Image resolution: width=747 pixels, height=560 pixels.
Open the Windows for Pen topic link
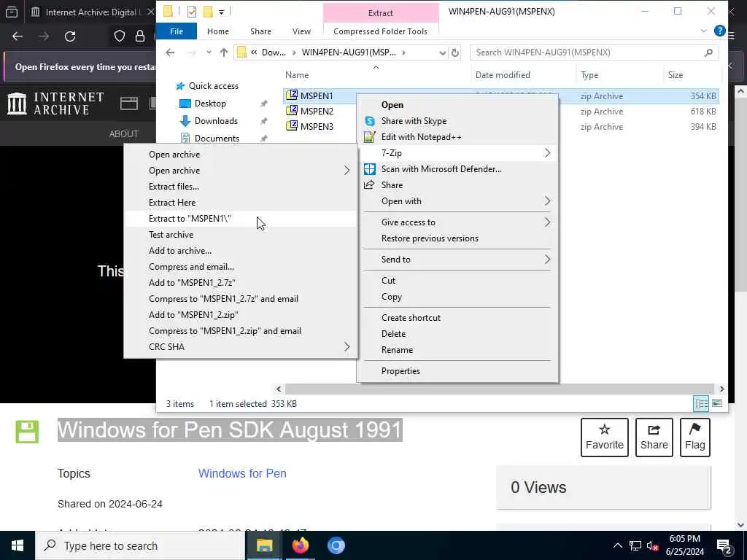242,473
